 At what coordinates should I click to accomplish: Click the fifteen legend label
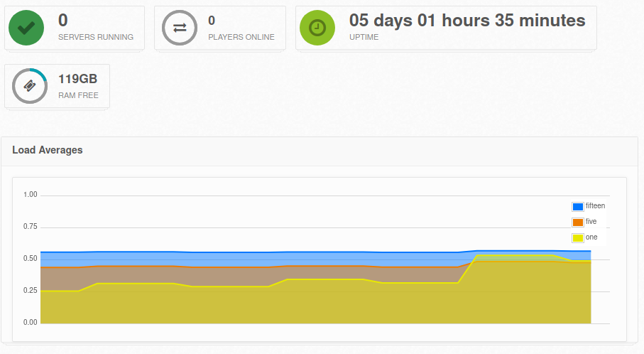[595, 205]
